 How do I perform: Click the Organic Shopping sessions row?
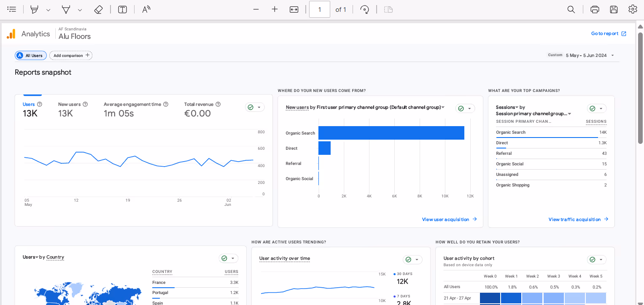551,185
